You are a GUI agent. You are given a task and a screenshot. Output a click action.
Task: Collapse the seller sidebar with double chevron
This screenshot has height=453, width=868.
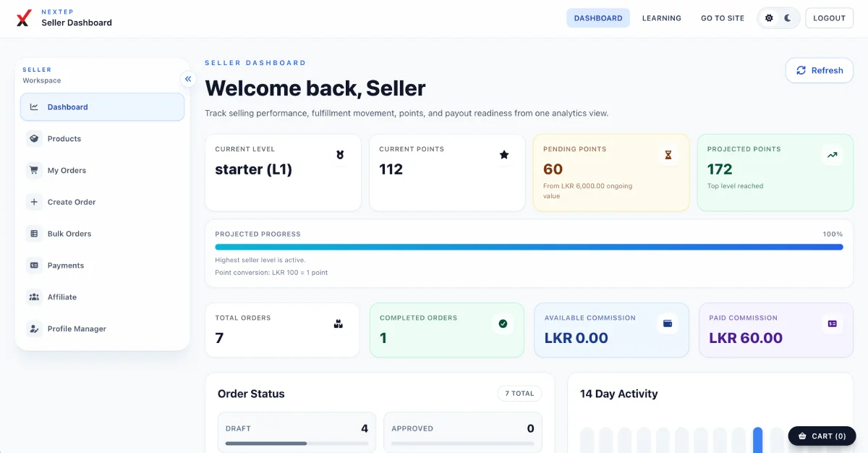(x=188, y=79)
